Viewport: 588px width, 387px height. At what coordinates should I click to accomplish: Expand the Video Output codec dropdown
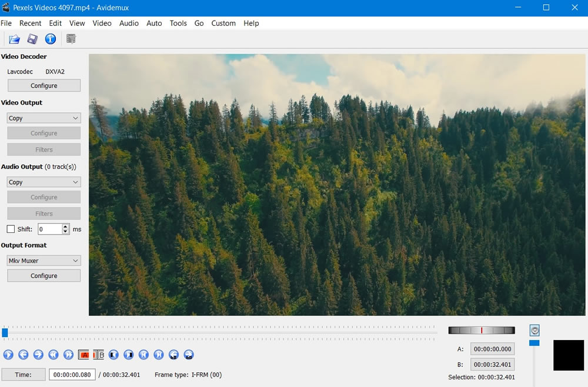[x=44, y=118]
